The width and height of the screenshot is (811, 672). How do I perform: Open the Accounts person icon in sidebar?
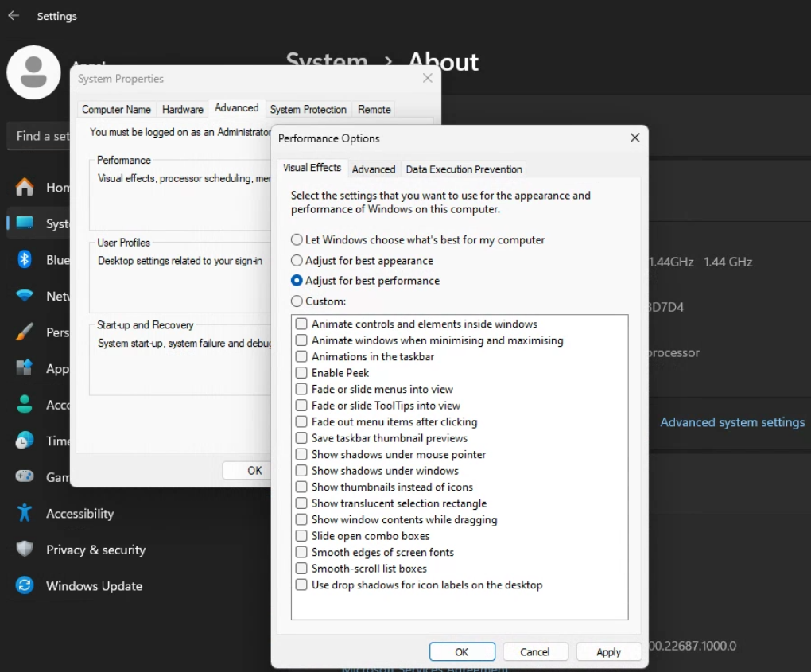(25, 404)
